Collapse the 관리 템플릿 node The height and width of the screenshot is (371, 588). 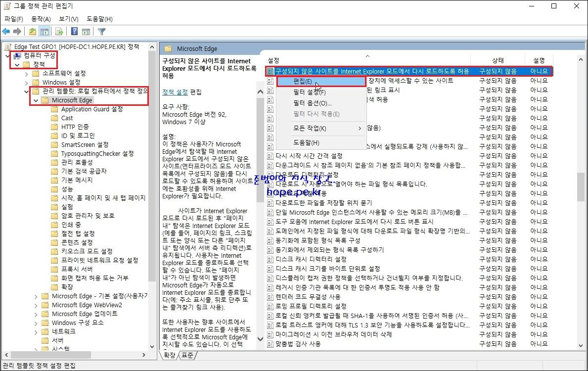click(x=26, y=91)
